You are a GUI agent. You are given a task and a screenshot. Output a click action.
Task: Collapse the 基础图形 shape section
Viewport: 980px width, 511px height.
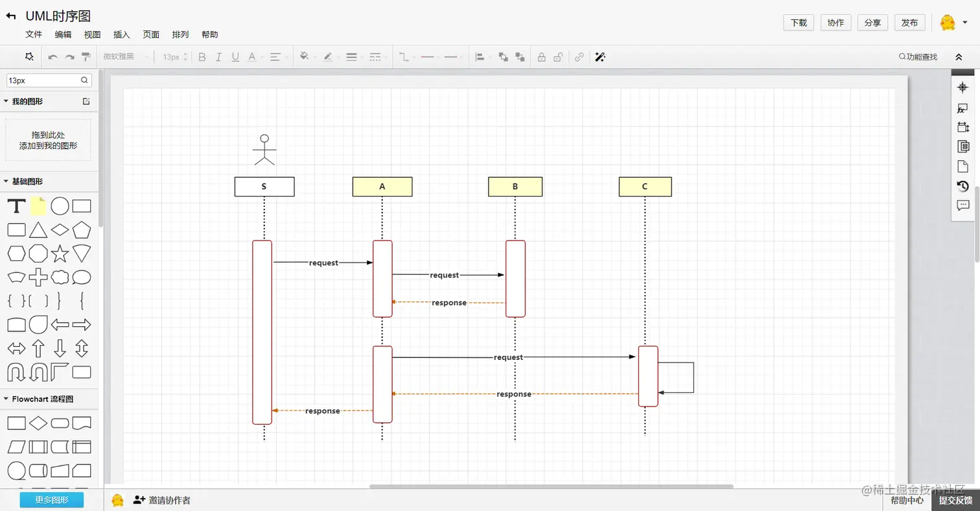click(x=6, y=182)
